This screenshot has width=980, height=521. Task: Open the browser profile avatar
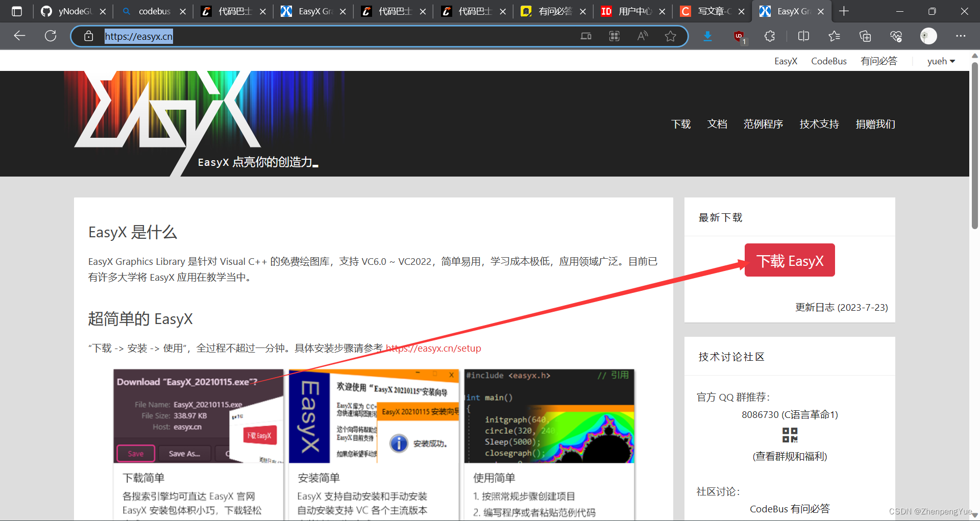928,36
